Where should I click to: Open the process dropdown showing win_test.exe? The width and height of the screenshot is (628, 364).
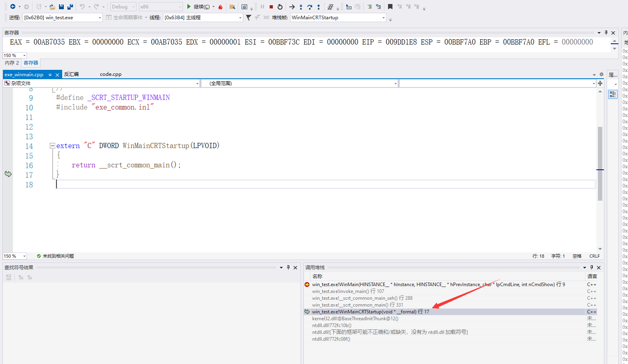[x=63, y=18]
